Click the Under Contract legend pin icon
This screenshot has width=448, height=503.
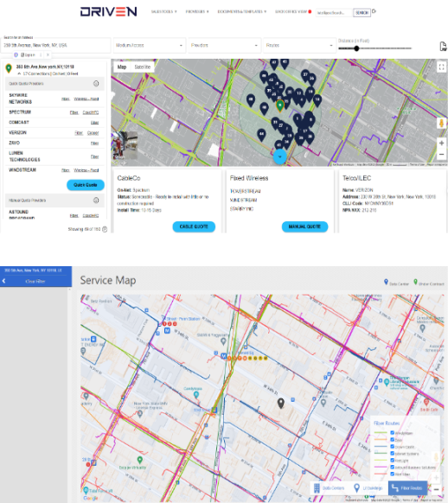415,282
